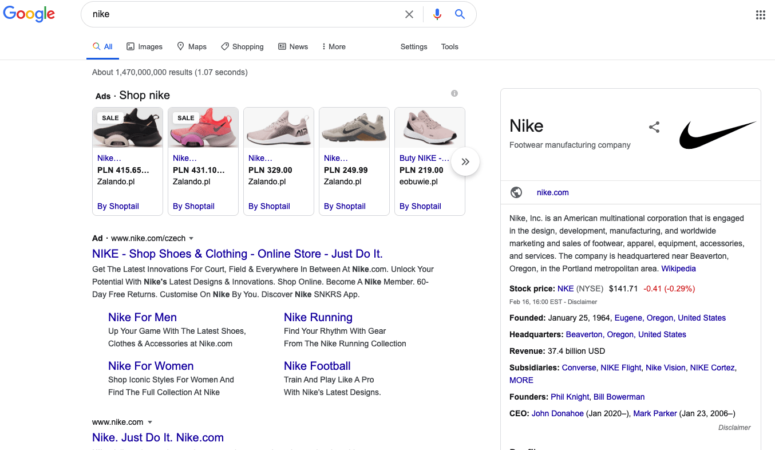
Task: Click the NIKE stock ticker link
Action: coord(565,288)
